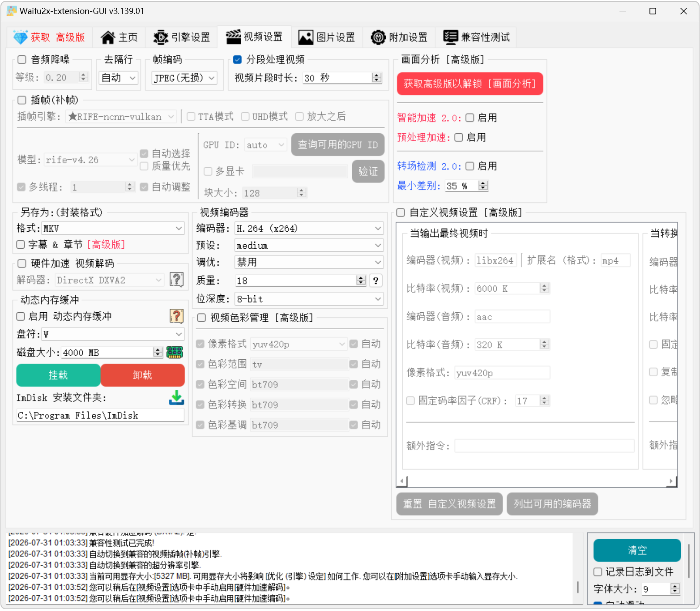Click the 查询可用的GPU ID button
700x611 pixels.
click(x=337, y=145)
